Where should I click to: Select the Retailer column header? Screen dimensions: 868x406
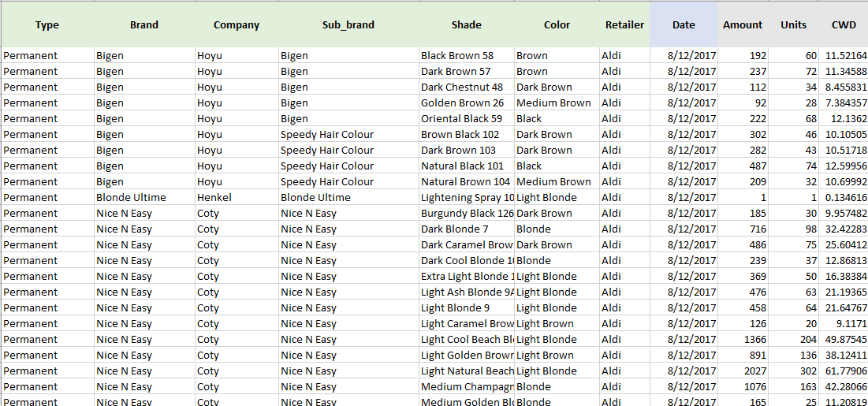pos(624,24)
